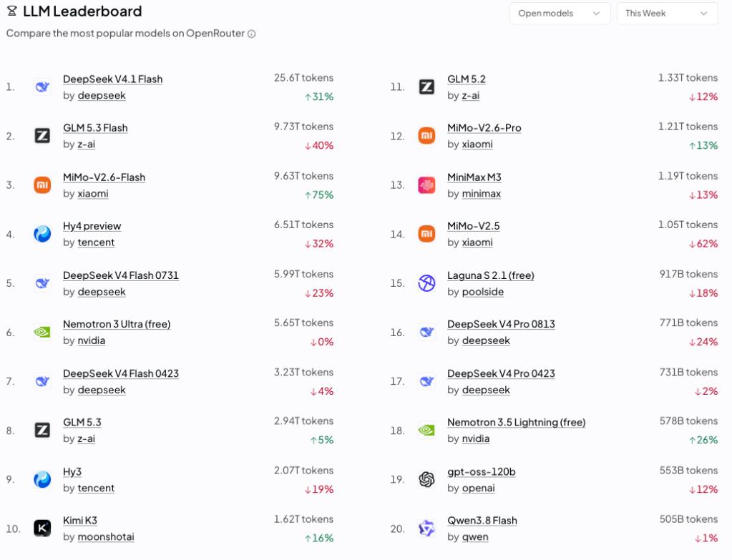Click the Laguna S 2.1 poolside icon
Viewport: 732px width, 560px height.
tap(426, 283)
